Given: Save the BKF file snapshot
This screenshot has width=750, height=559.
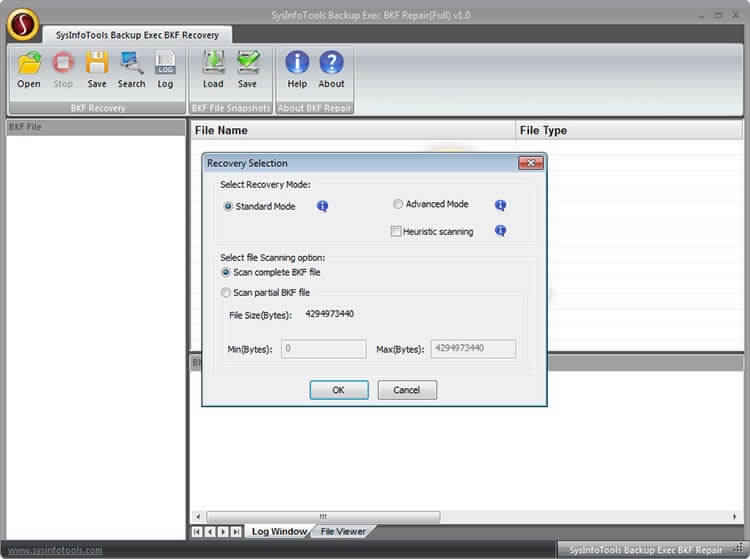Looking at the screenshot, I should [247, 69].
